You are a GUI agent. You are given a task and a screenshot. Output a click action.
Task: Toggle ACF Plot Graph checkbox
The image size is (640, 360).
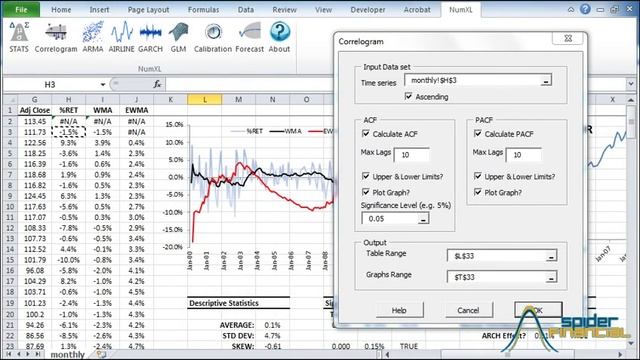(366, 192)
